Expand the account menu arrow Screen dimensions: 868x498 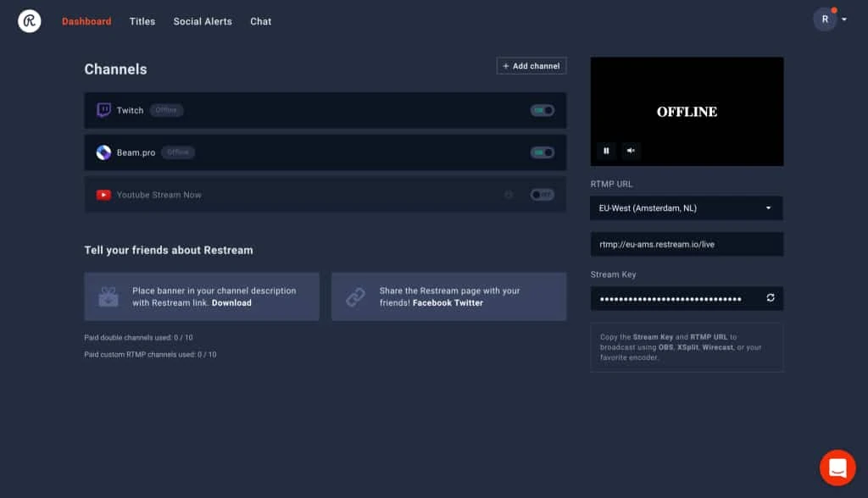click(844, 19)
